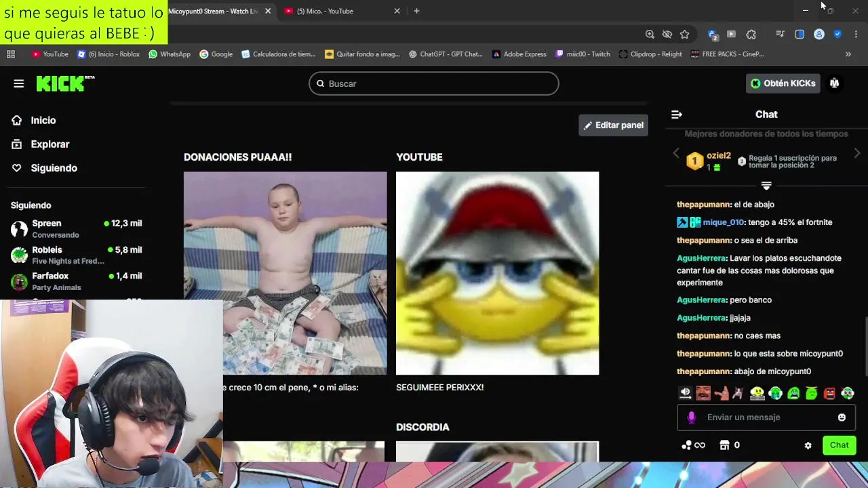Open the profile avatar menu next to Obtén KICKs
Screen dimensions: 868x488
pyautogui.click(x=835, y=83)
